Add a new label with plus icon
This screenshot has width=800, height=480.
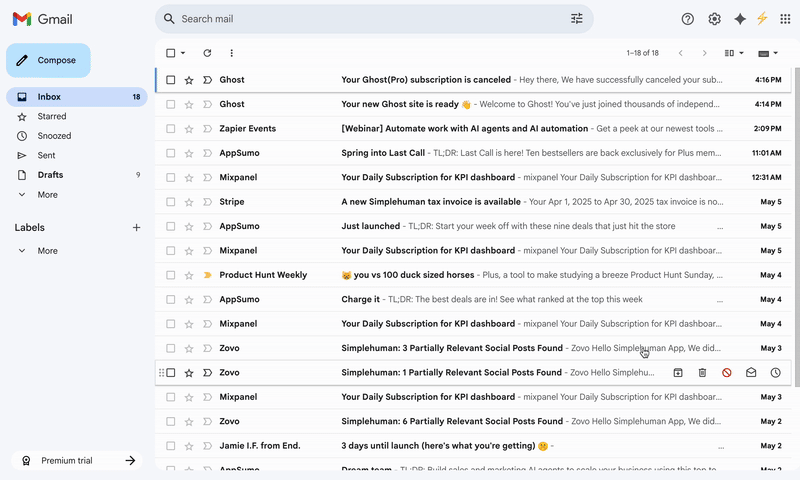point(136,228)
